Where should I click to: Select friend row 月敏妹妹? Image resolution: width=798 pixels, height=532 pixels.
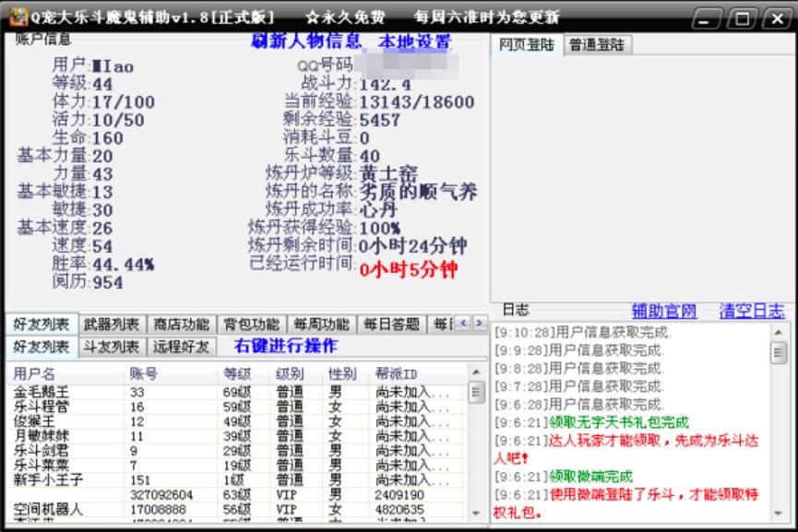(x=237, y=436)
